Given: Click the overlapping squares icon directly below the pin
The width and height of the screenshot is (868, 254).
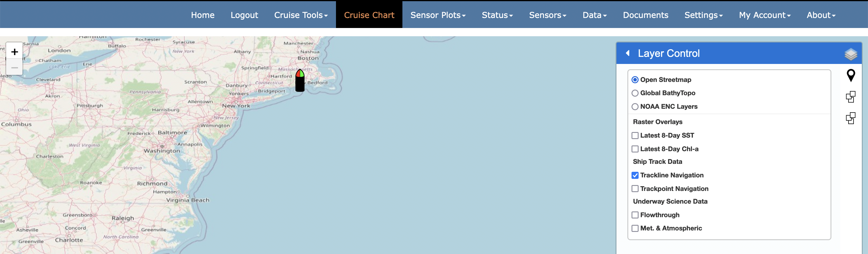Looking at the screenshot, I should [851, 97].
